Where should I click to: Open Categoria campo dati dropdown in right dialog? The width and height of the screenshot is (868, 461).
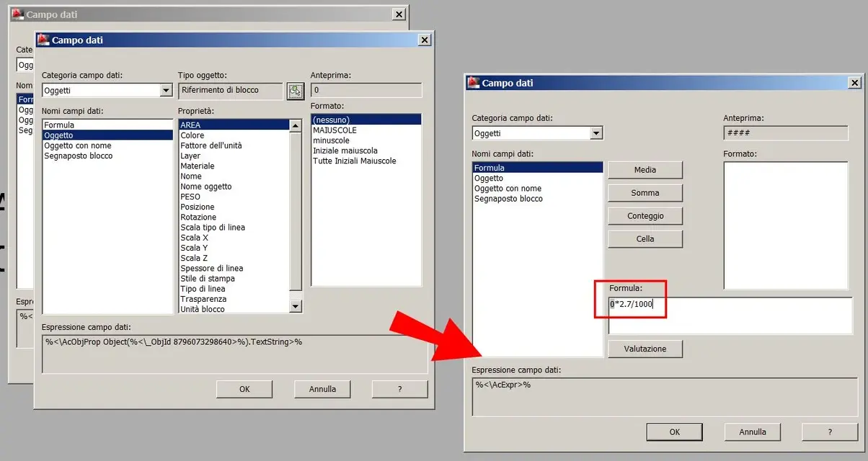point(596,133)
